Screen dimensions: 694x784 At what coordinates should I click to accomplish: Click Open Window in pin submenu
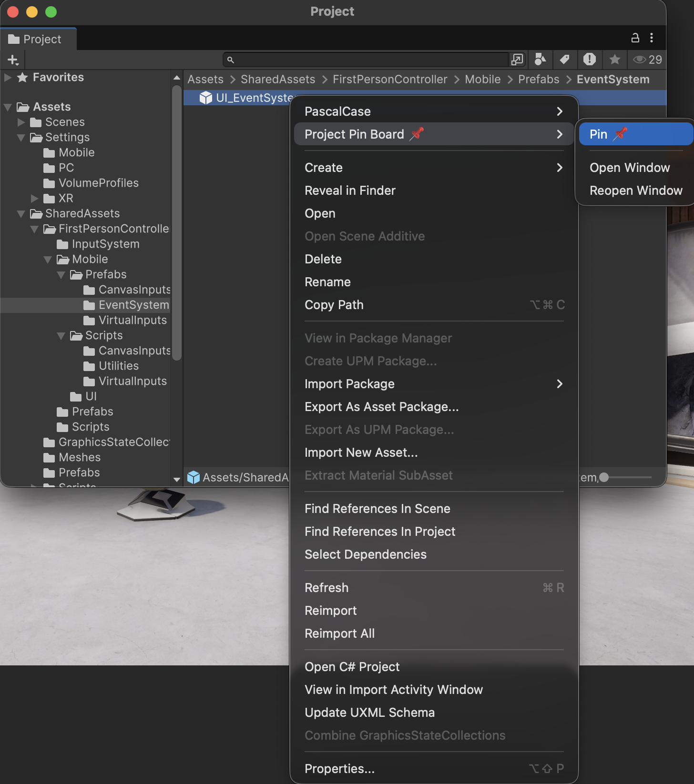coord(629,168)
